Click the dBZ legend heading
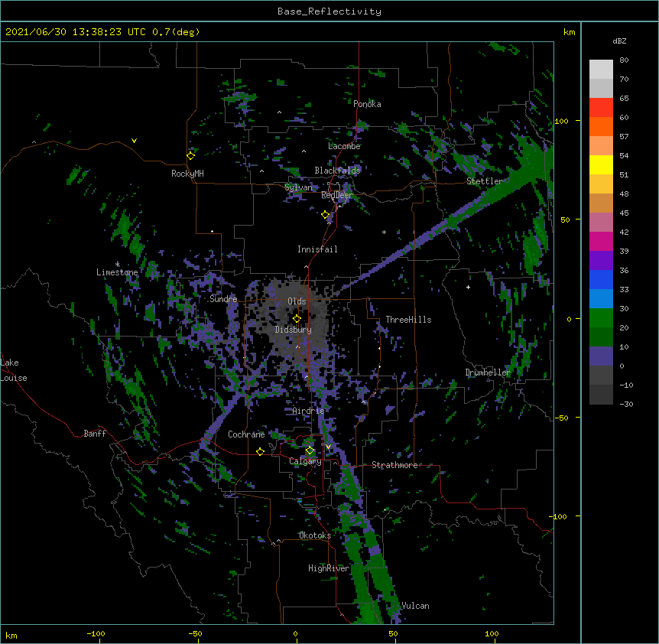The height and width of the screenshot is (644, 659). 619,41
